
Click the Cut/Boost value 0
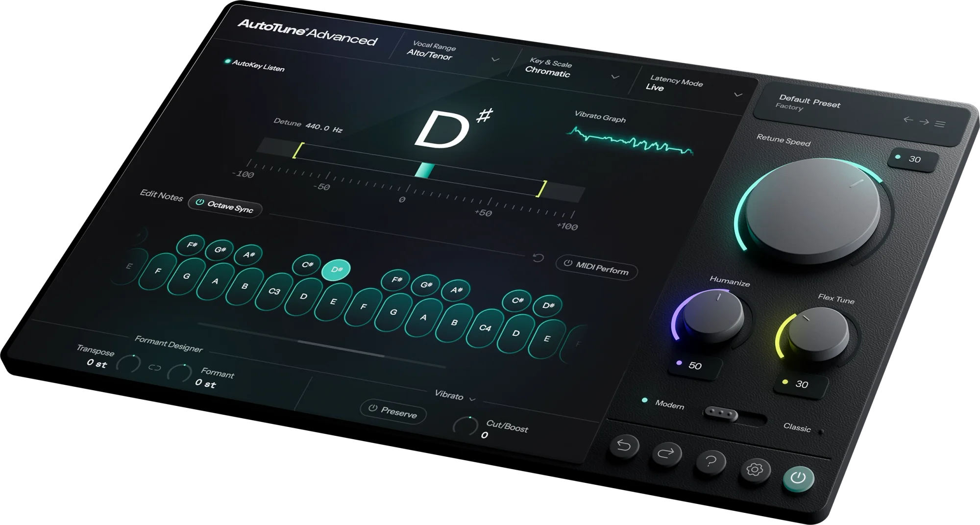[x=484, y=435]
